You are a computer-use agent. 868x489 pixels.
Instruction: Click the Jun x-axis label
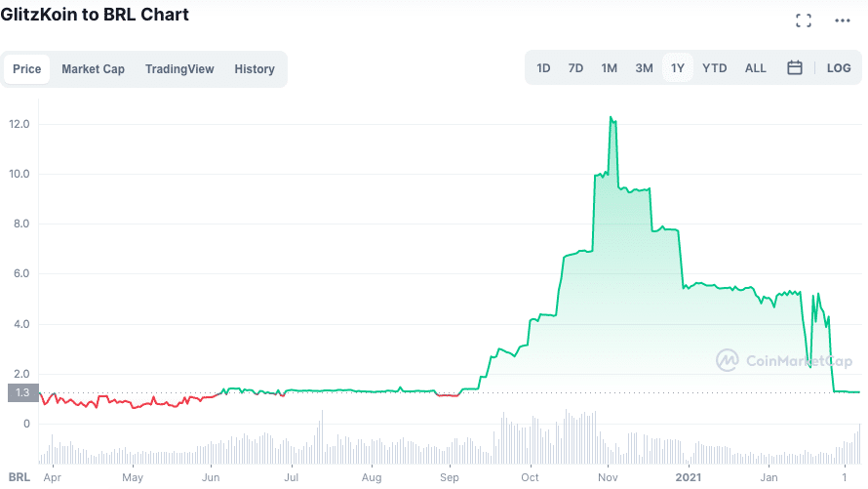[211, 477]
